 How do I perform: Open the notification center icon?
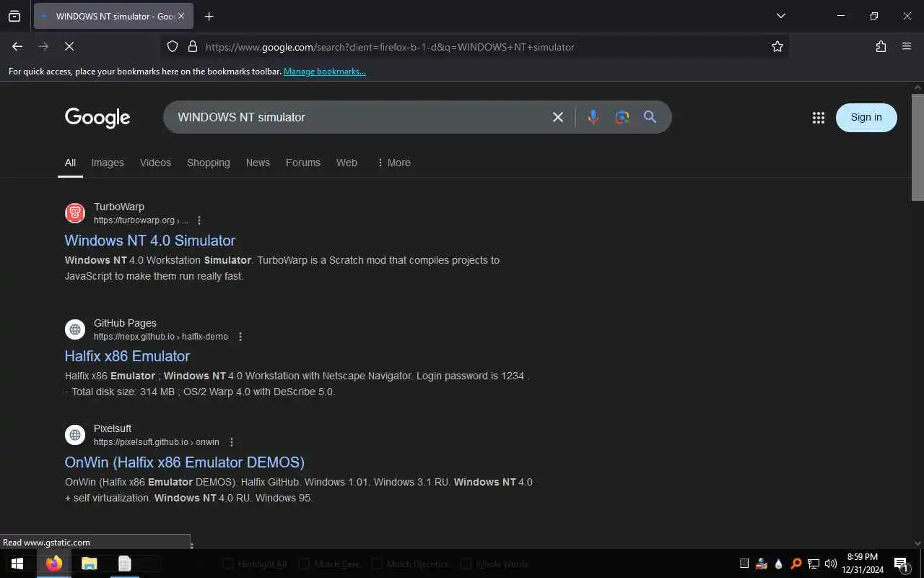pos(901,564)
